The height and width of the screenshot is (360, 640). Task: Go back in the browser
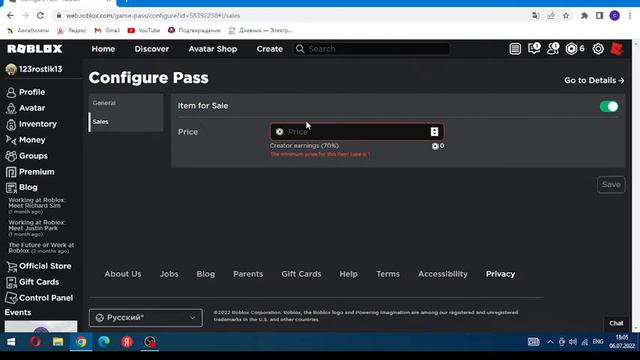[x=10, y=16]
